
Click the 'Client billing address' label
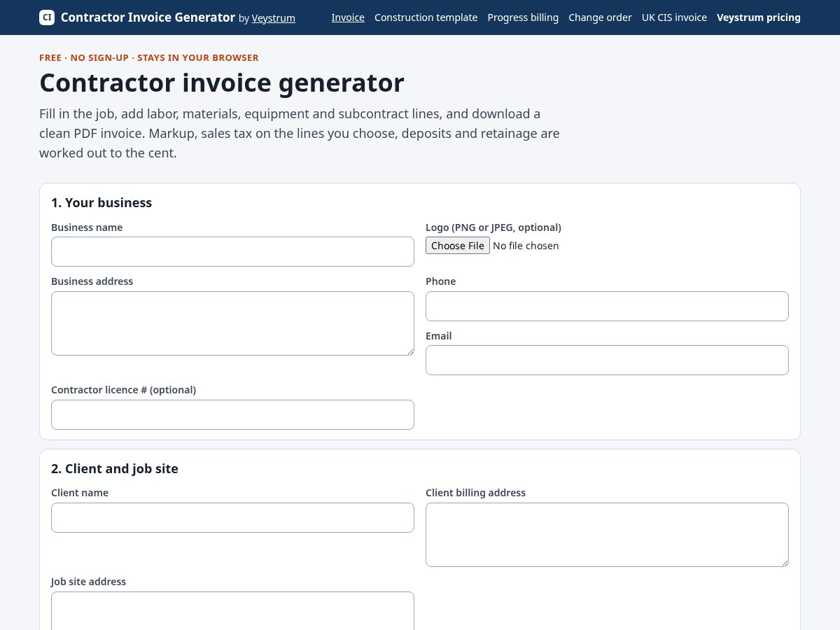point(475,493)
